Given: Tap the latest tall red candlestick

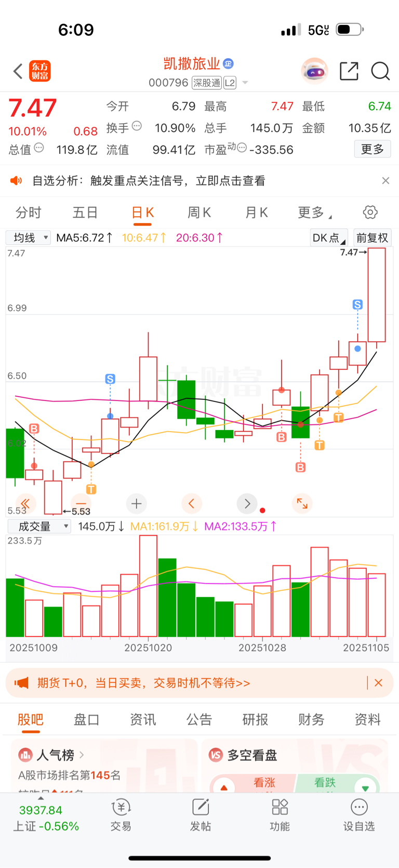Looking at the screenshot, I should (377, 295).
